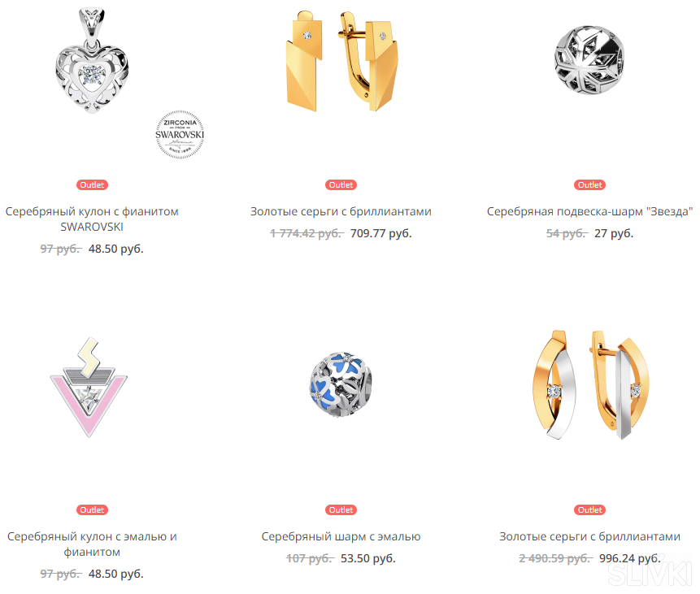Open 'Серебряная подвеска-шарм "Звезда"' product link
Image resolution: width=700 pixels, height=594 pixels.
click(x=589, y=211)
